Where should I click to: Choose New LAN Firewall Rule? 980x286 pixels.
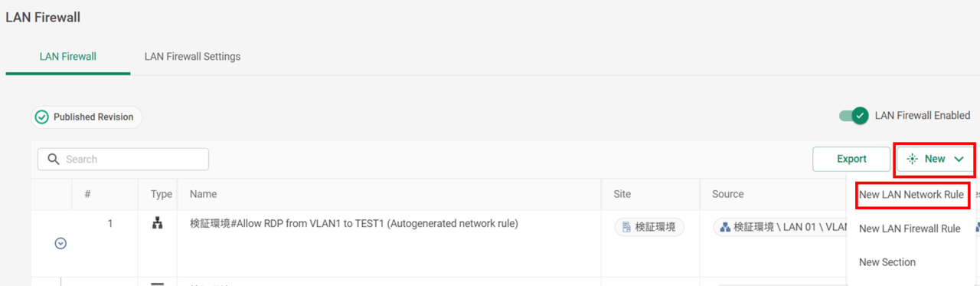click(x=910, y=228)
